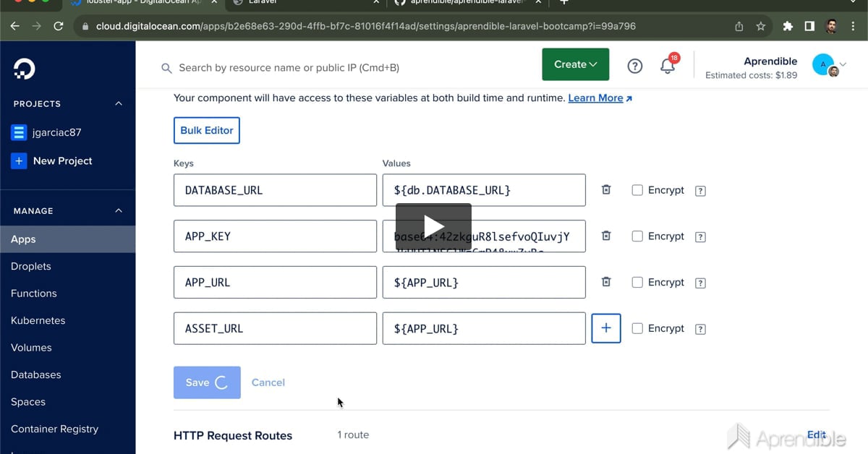Add a new variable with plus button
Image resolution: width=868 pixels, height=454 pixels.
tap(606, 328)
